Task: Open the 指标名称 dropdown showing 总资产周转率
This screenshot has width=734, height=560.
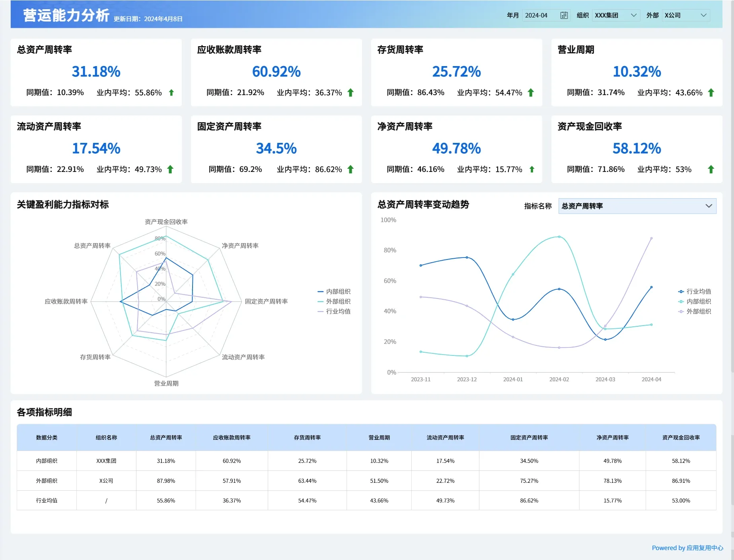Action: coord(637,206)
